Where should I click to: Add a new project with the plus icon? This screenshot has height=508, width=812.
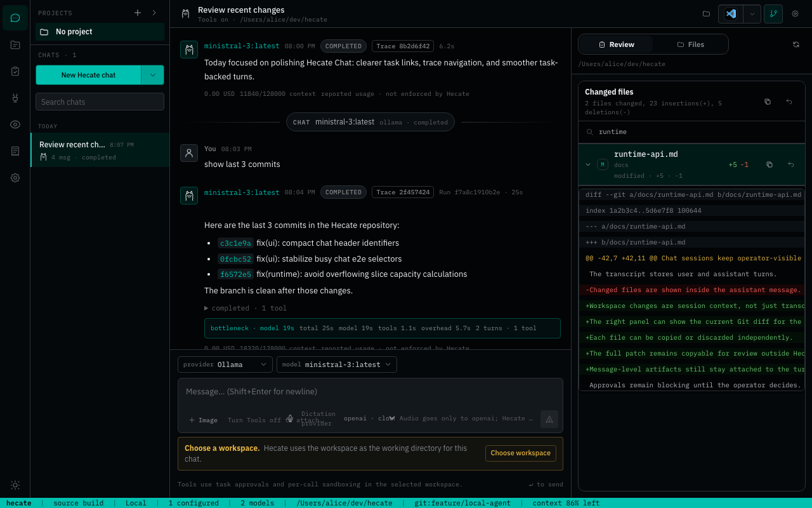(x=138, y=13)
